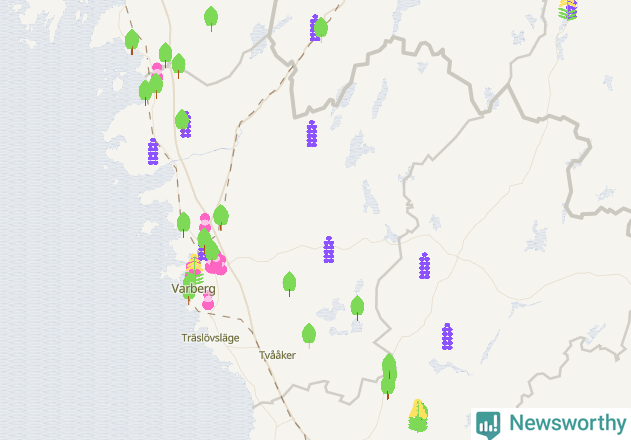Click coastal tree icon west of Varberg's northern pink flower

click(x=184, y=225)
